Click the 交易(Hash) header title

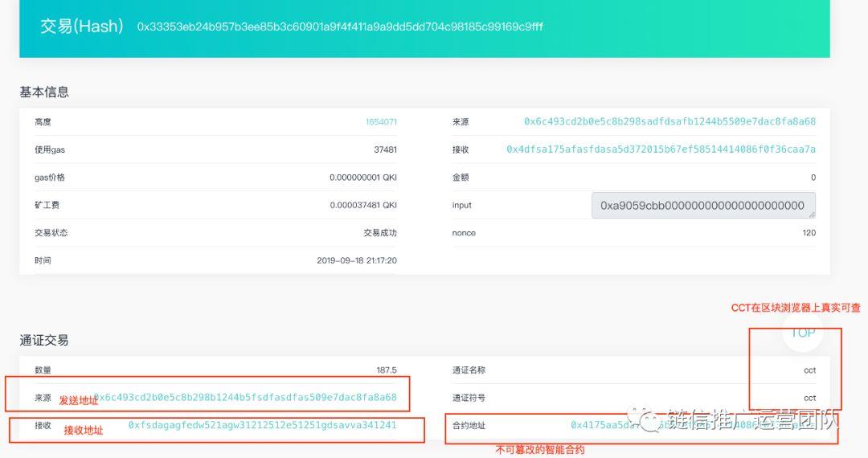(x=82, y=27)
